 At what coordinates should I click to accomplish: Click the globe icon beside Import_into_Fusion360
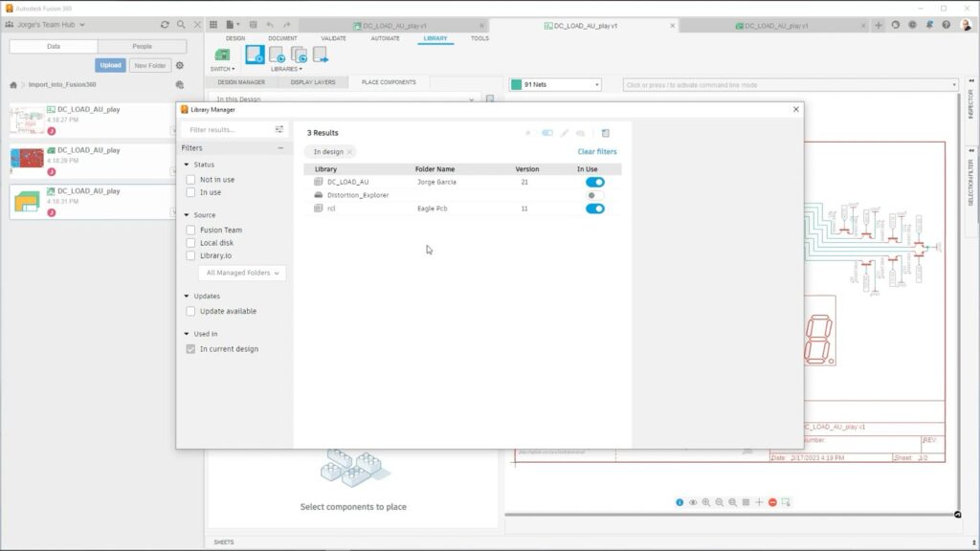(x=179, y=84)
